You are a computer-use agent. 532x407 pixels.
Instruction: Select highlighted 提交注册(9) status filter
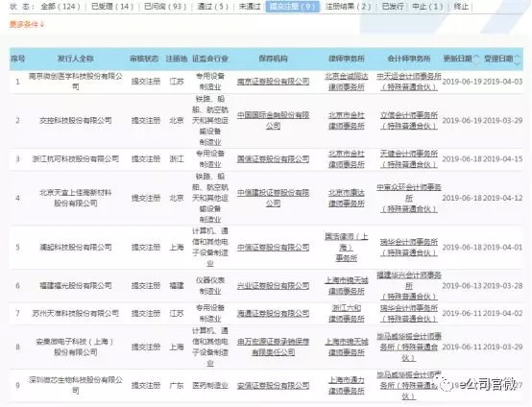tap(293, 7)
